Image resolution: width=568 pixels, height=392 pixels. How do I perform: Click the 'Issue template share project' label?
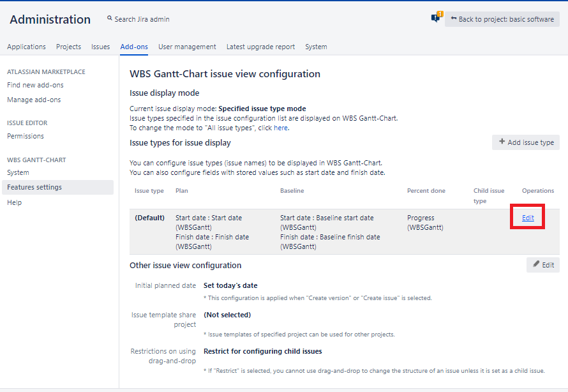pyautogui.click(x=164, y=320)
